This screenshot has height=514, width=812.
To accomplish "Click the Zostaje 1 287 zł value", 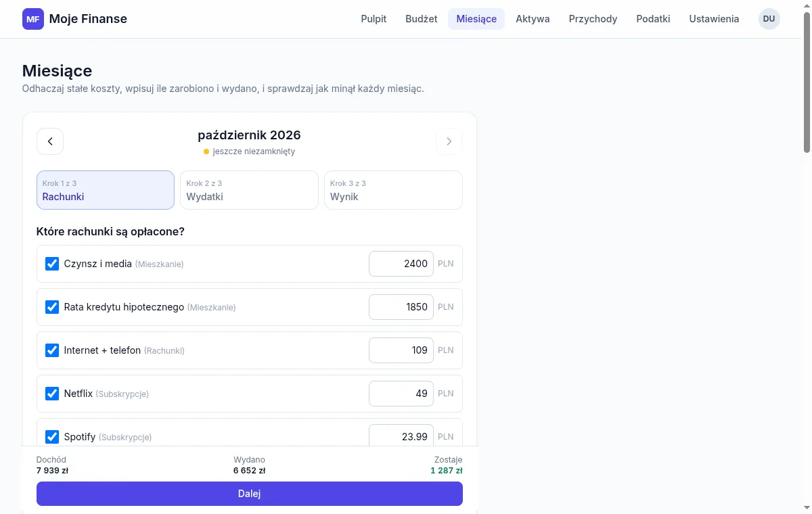I will pyautogui.click(x=447, y=471).
